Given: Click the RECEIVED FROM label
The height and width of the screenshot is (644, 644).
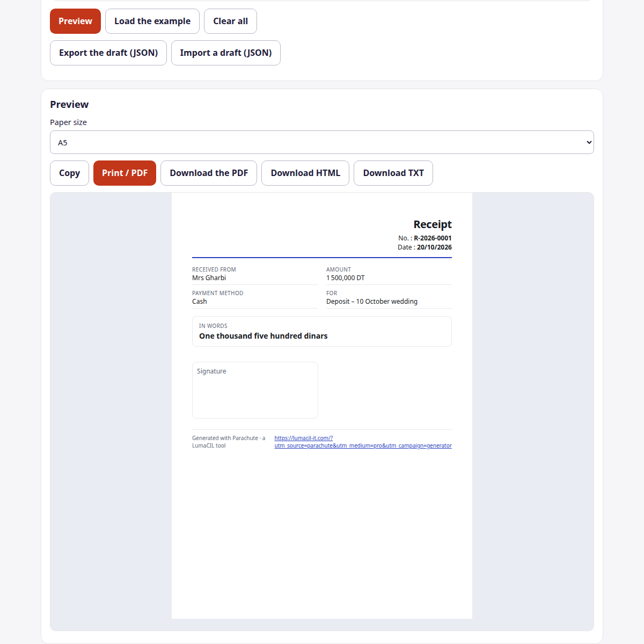Looking at the screenshot, I should pyautogui.click(x=214, y=269).
